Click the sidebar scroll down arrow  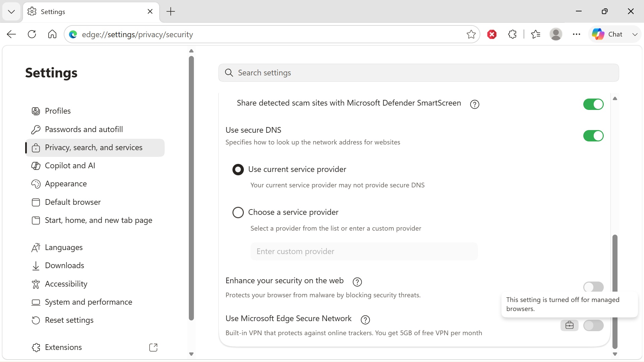[191, 354]
